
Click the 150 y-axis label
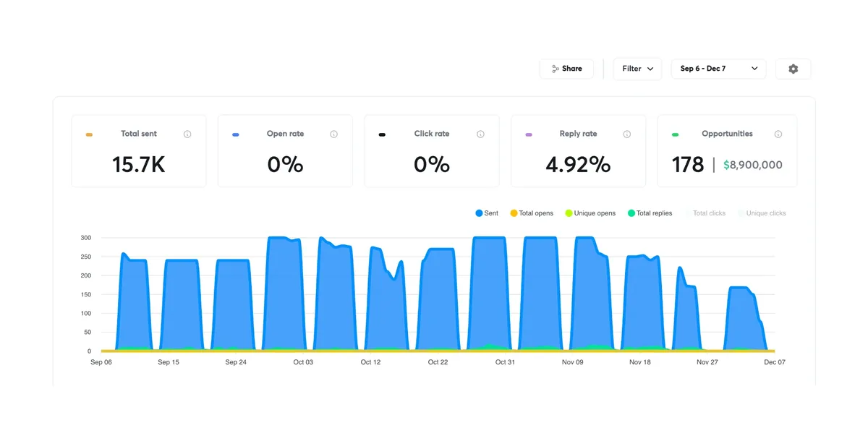coord(85,294)
